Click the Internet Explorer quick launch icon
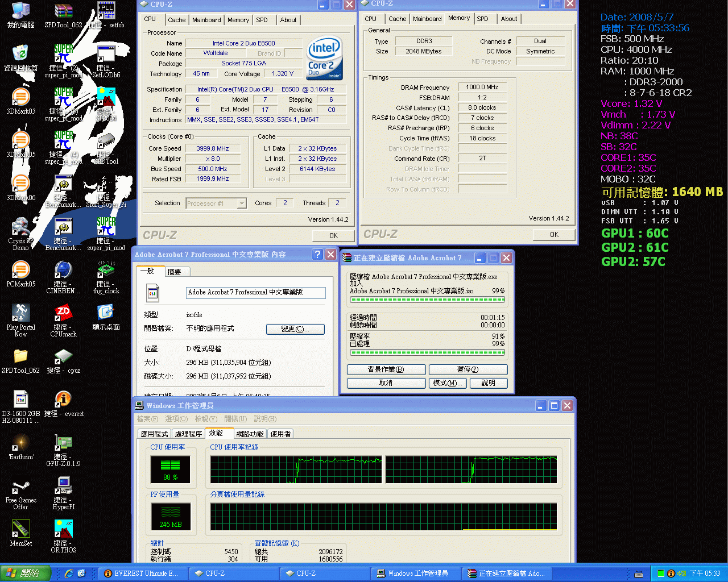728x582 pixels. coord(69,573)
